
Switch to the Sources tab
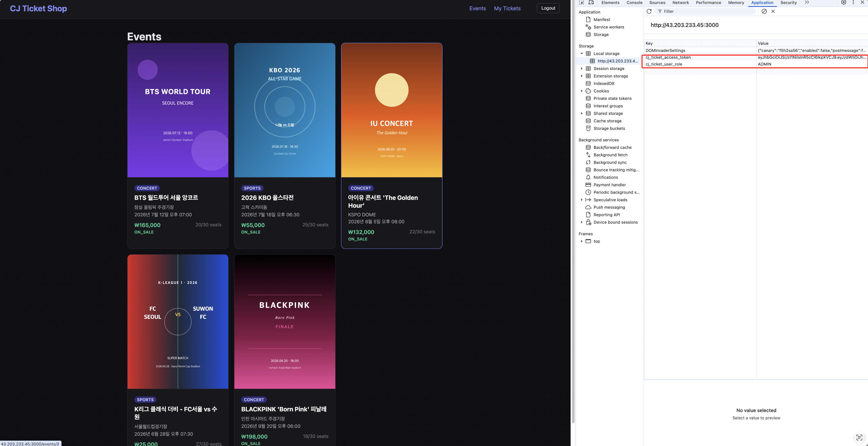[x=657, y=3]
